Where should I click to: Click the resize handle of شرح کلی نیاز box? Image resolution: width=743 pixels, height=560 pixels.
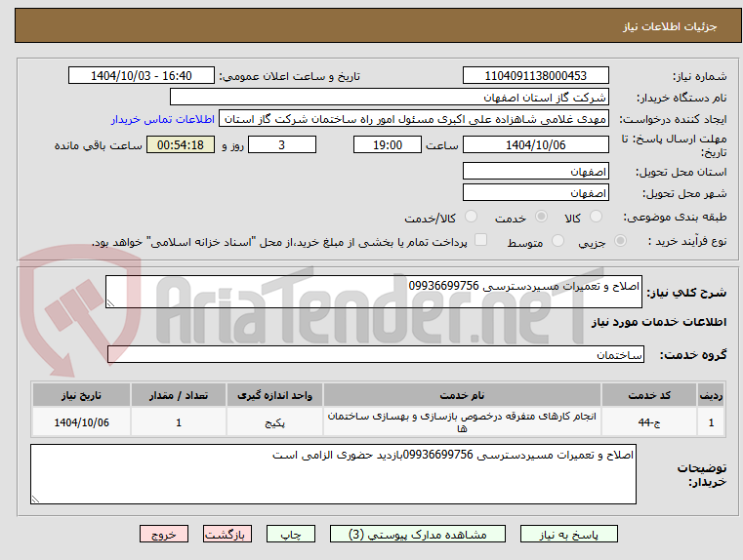(110, 303)
